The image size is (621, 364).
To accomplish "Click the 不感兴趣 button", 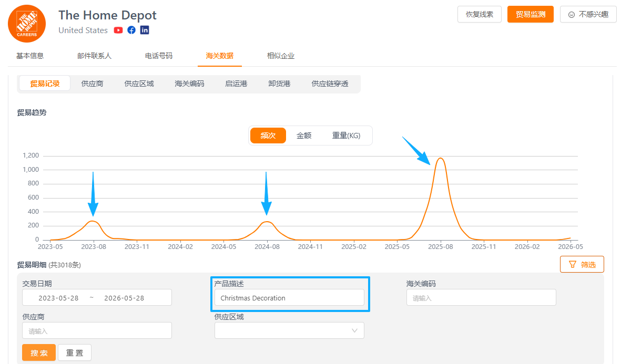I will [x=588, y=14].
